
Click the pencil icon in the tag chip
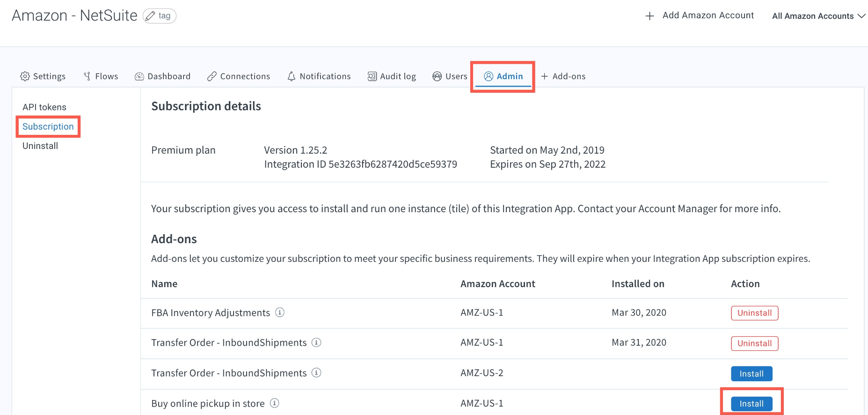tap(150, 16)
